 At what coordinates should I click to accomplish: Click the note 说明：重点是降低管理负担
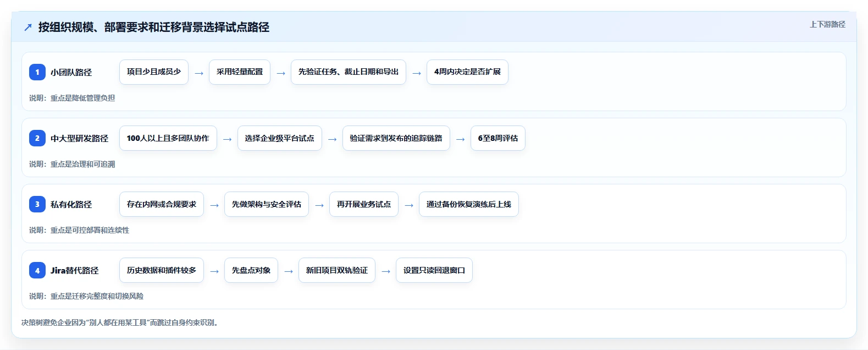pyautogui.click(x=72, y=98)
